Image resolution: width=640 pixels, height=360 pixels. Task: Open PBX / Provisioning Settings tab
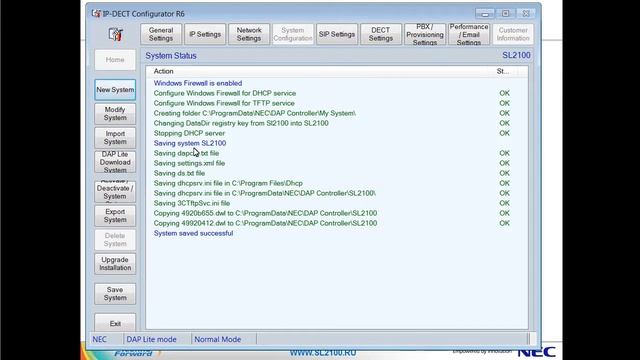tap(425, 34)
